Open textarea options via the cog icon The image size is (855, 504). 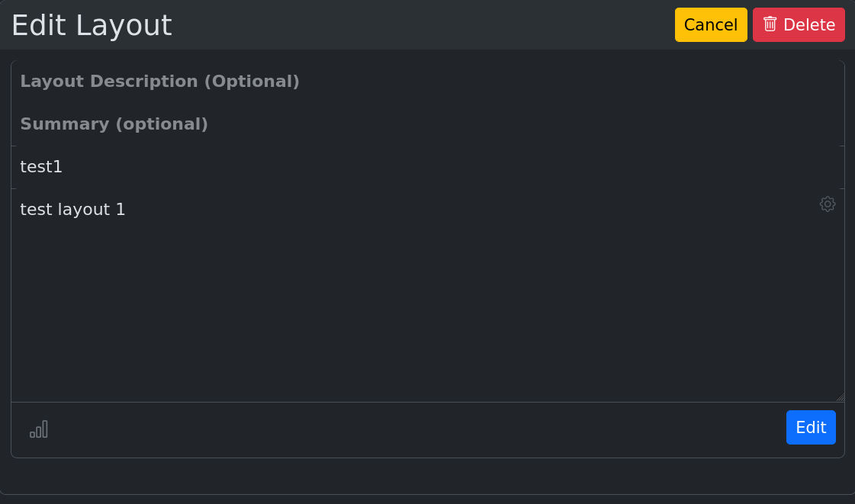point(828,204)
